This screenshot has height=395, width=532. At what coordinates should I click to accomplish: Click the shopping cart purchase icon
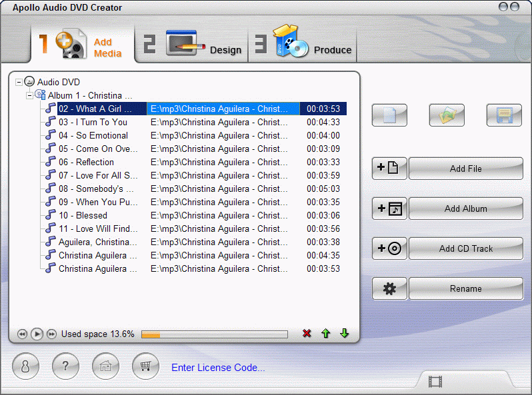click(145, 366)
